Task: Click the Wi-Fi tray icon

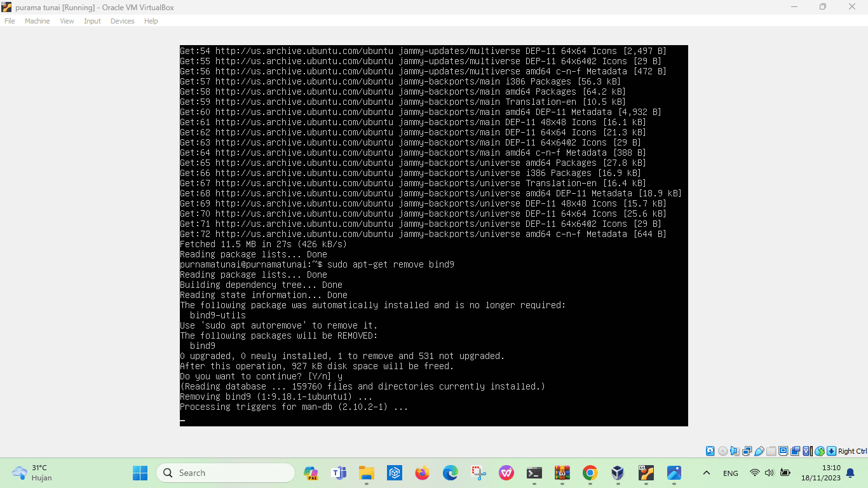Action: [755, 473]
